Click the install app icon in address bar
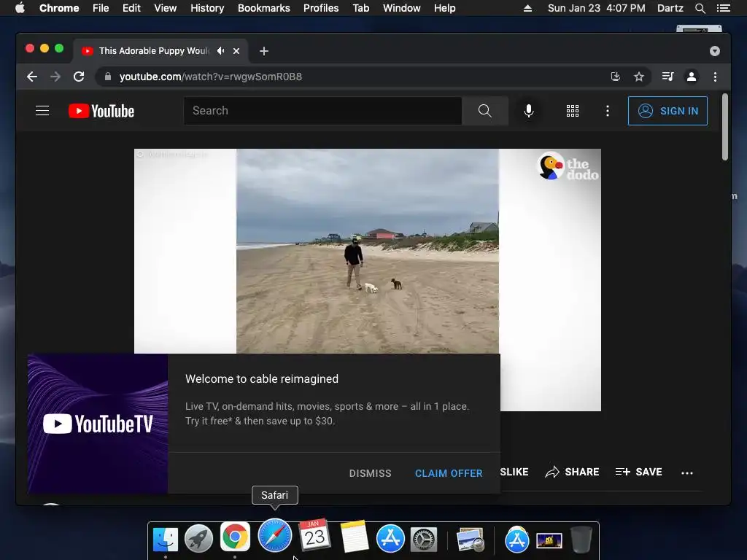 [x=616, y=77]
